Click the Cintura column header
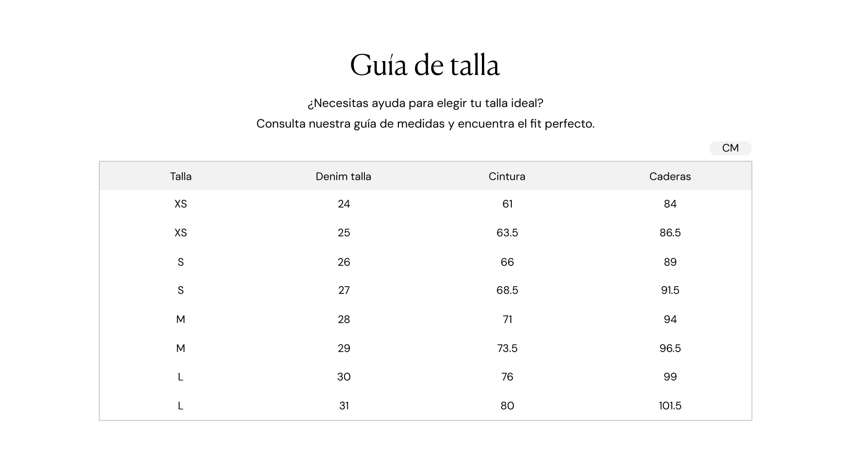 [507, 176]
